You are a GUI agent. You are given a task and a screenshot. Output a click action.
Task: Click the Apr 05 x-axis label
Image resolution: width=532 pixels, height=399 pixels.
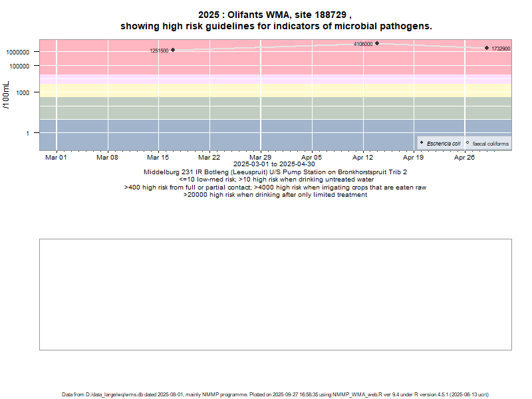click(x=311, y=158)
